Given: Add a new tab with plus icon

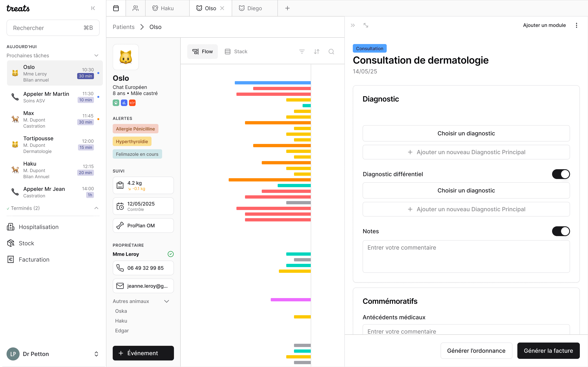Looking at the screenshot, I should tap(287, 8).
